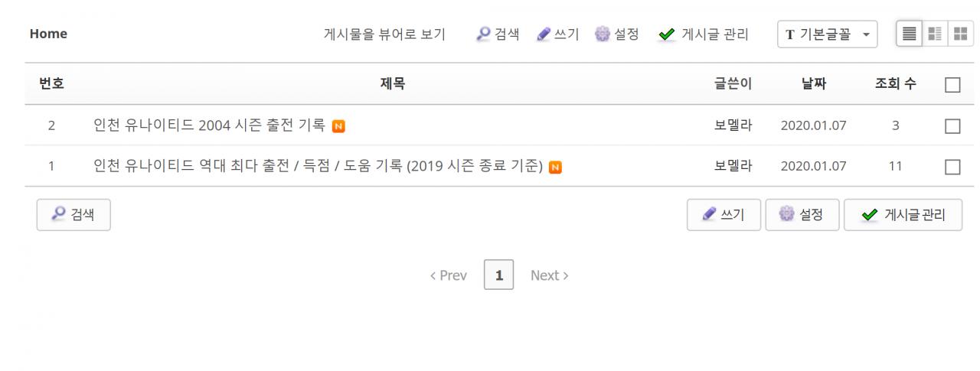
Task: Click the pencil 쓰기 icon in the top toolbar
Action: pyautogui.click(x=543, y=34)
